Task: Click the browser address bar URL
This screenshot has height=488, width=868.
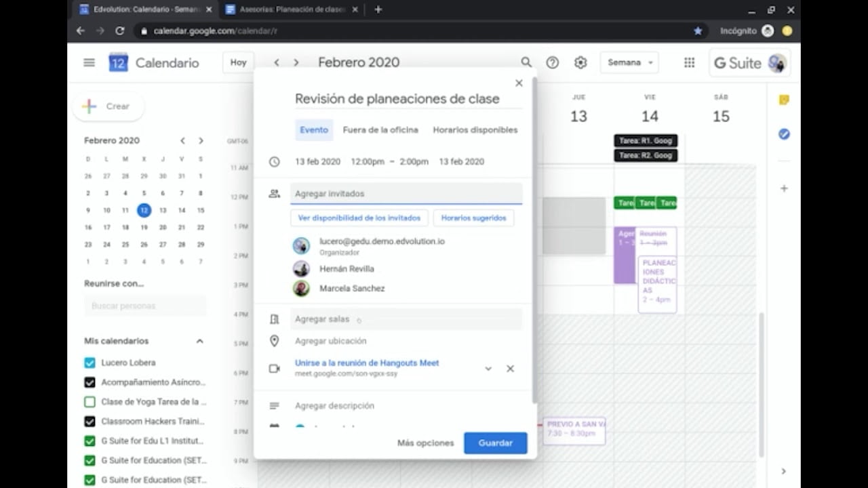Action: tap(216, 30)
